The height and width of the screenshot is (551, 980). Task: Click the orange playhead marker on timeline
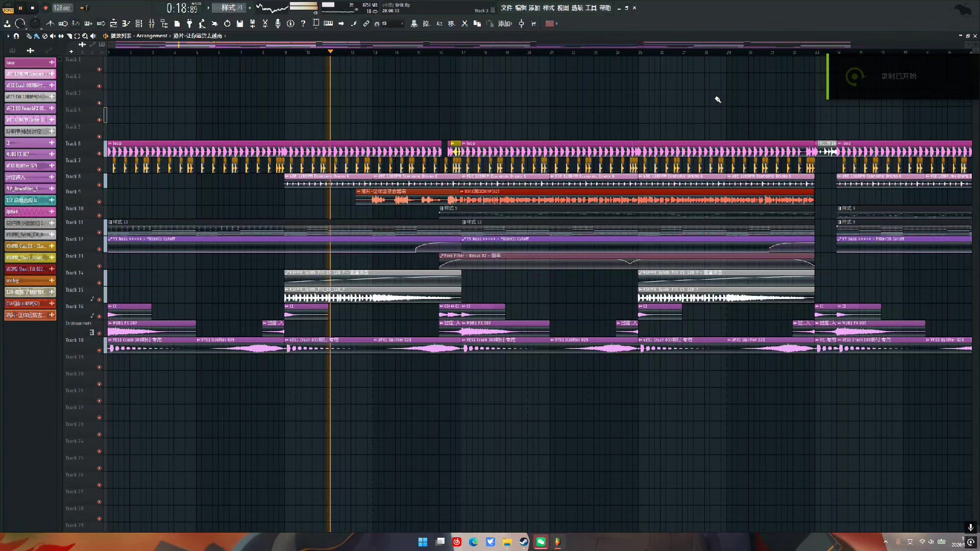tap(330, 52)
